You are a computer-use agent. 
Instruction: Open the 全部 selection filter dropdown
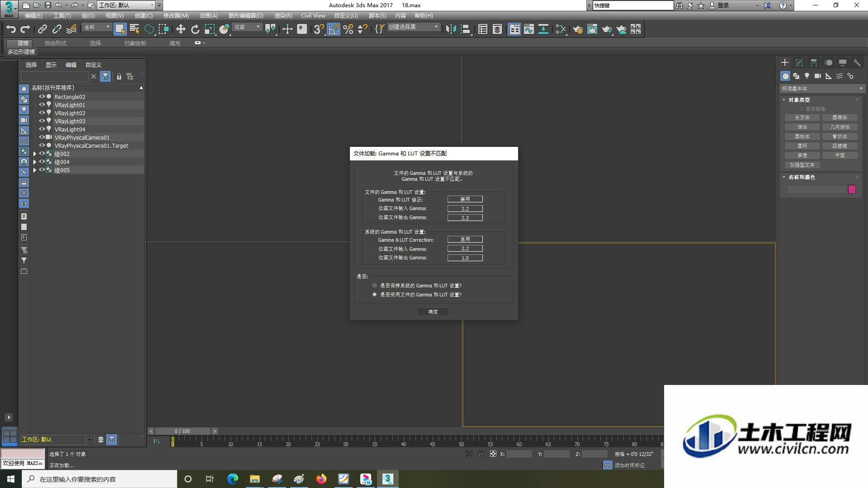97,27
